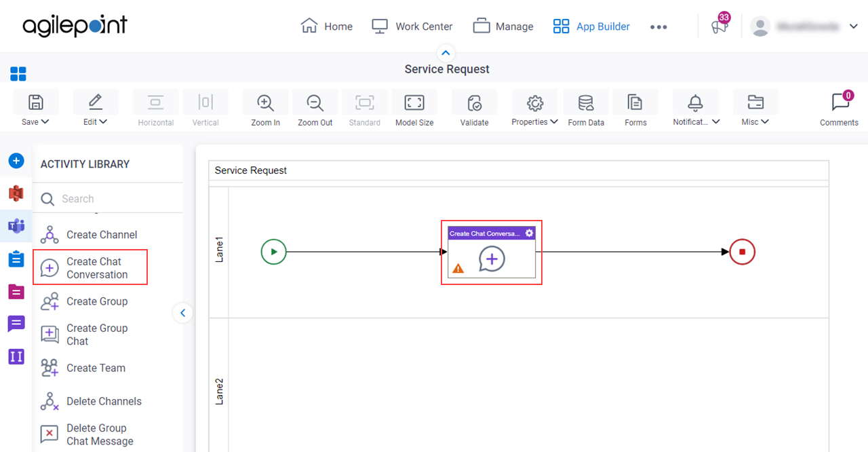The width and height of the screenshot is (868, 452).
Task: Validate the process model
Action: click(475, 102)
